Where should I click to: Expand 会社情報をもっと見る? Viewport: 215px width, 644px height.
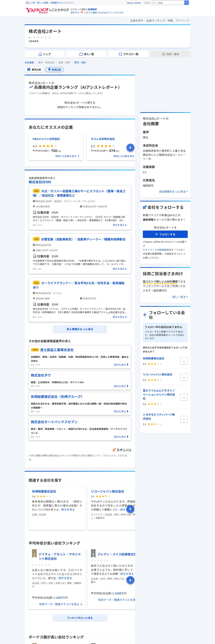[x=173, y=191]
